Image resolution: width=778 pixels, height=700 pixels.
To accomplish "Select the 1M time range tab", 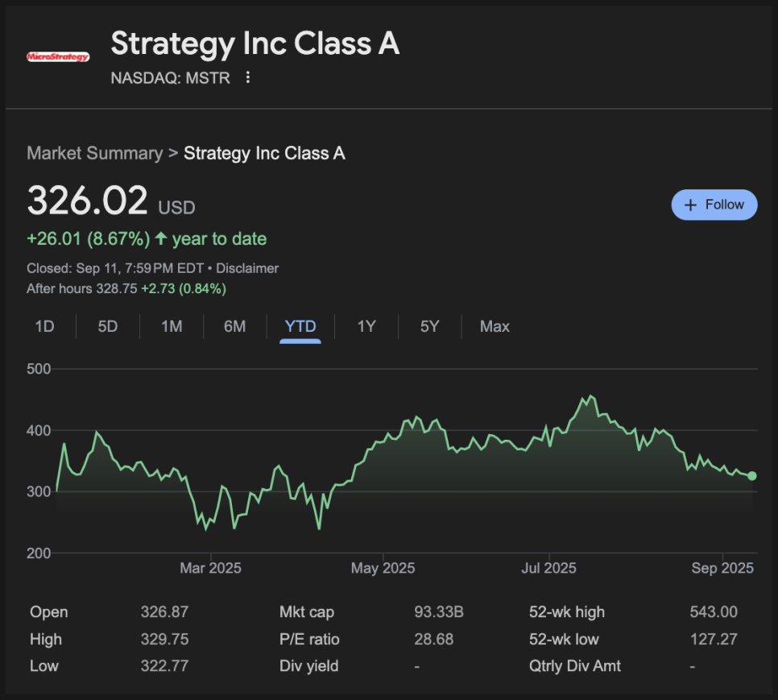I will (x=172, y=326).
